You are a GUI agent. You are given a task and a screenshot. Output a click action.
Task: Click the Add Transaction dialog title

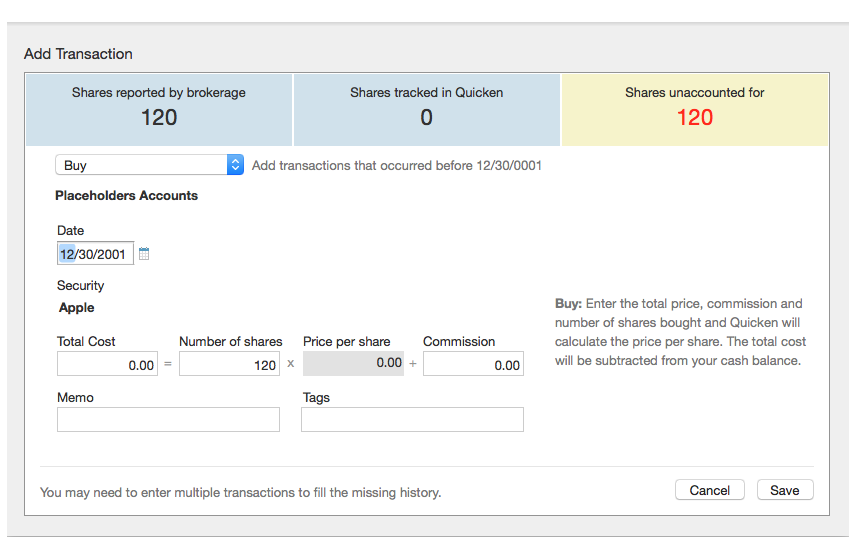[x=78, y=54]
